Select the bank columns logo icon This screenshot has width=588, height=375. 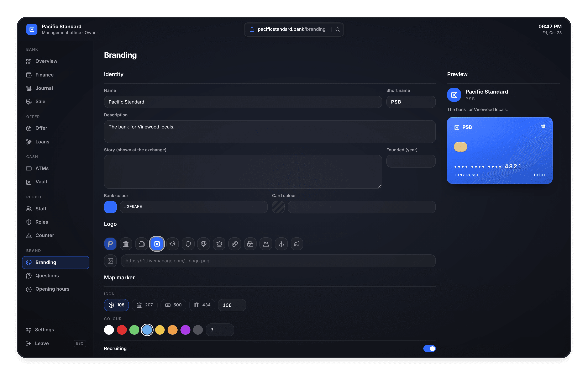126,244
